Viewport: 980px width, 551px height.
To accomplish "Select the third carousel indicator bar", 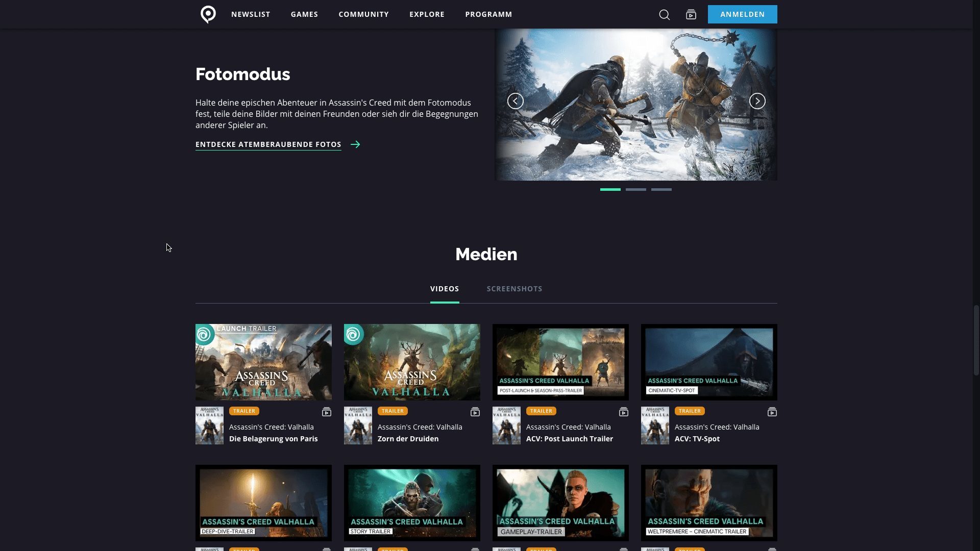I will tap(661, 189).
